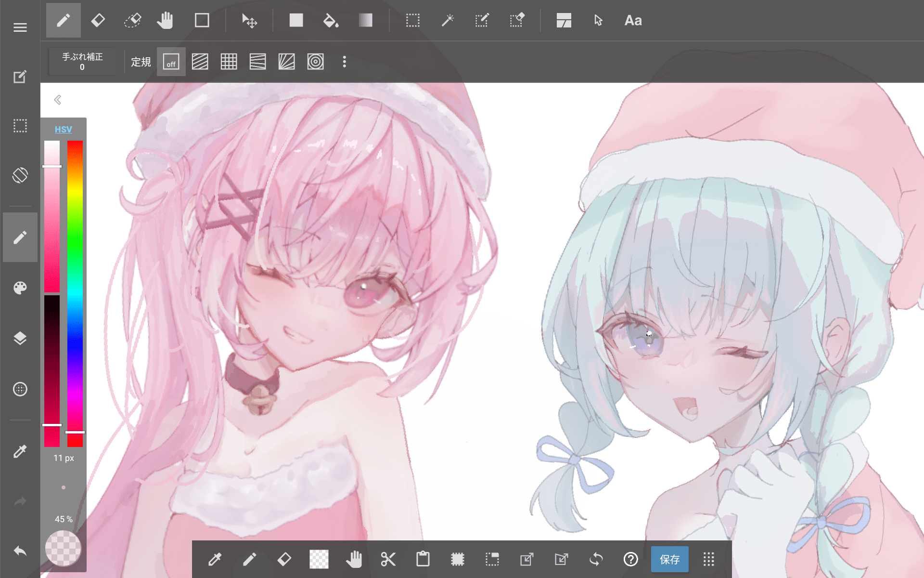924x578 pixels.
Task: Switch color mode via HSV tab
Action: point(63,129)
